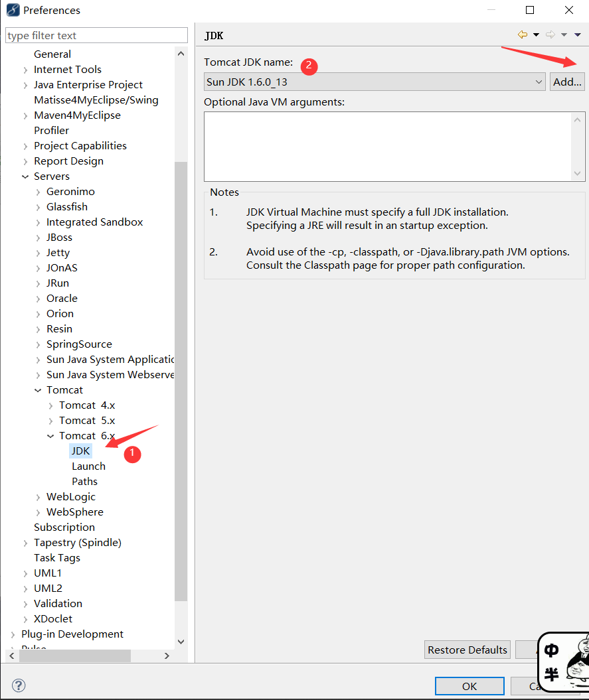This screenshot has width=589, height=700.
Task: Expand the Tomcat 4.x node
Action: (50, 405)
